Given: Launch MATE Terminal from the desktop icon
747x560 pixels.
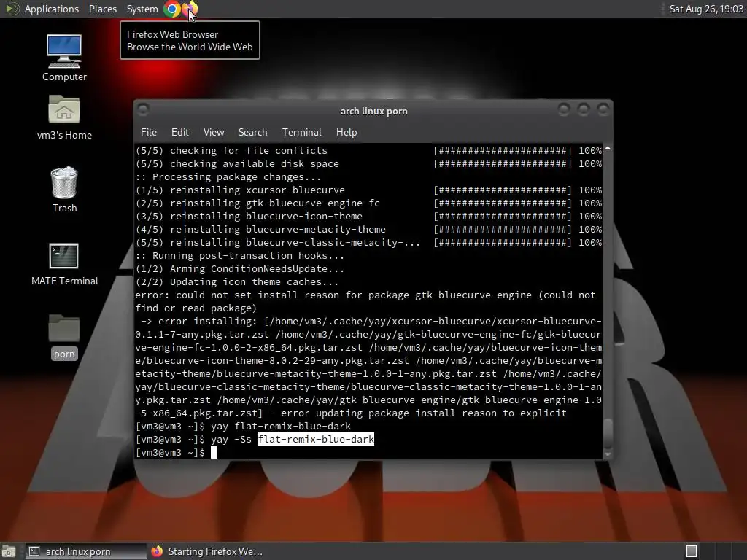Looking at the screenshot, I should 64,264.
